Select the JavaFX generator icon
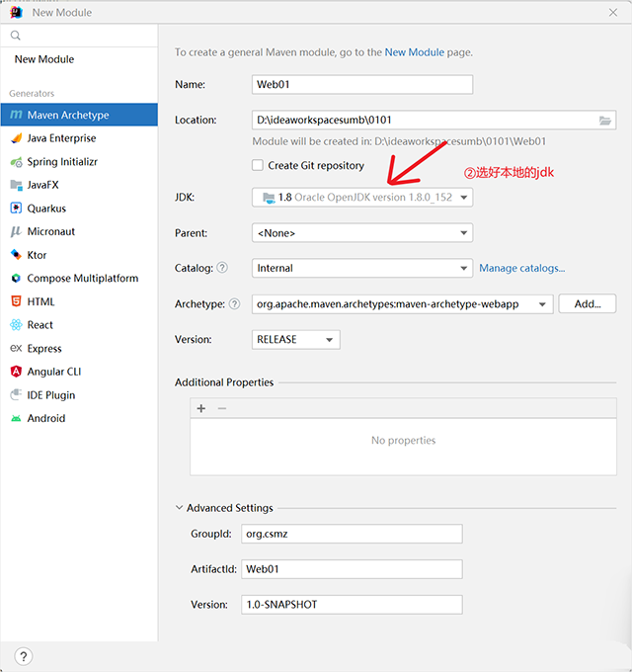Viewport: 632px width, 672px height. pos(17,185)
